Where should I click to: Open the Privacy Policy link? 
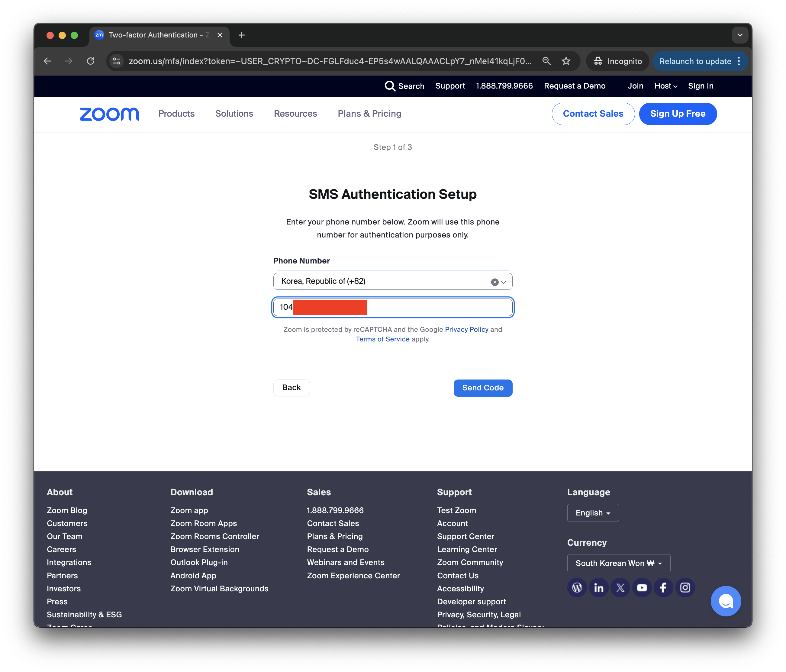(x=466, y=329)
